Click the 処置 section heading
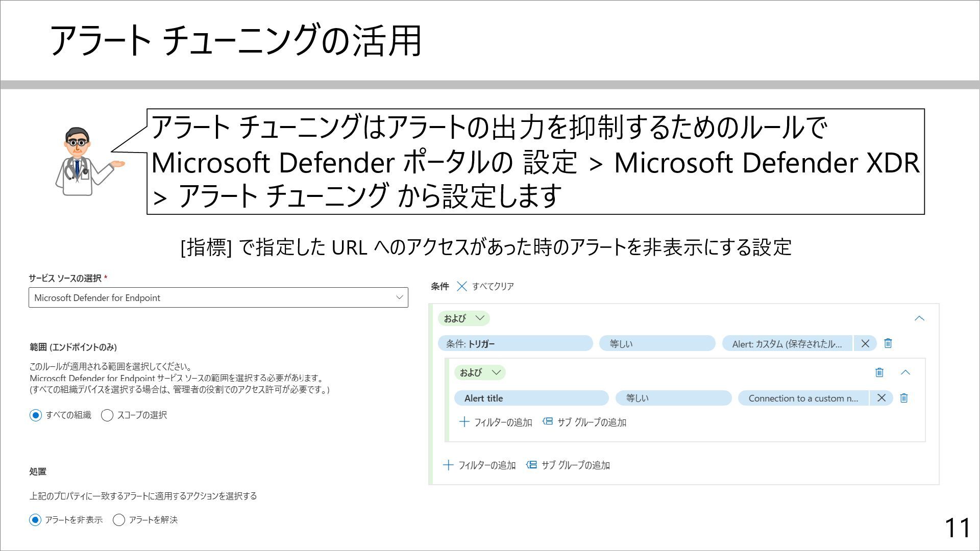 coord(38,471)
